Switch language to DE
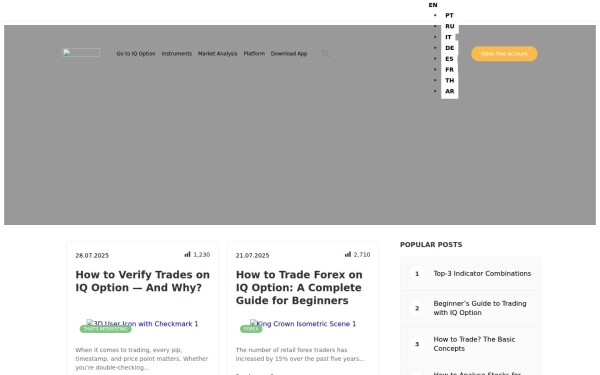This screenshot has height=375, width=600. coord(450,48)
